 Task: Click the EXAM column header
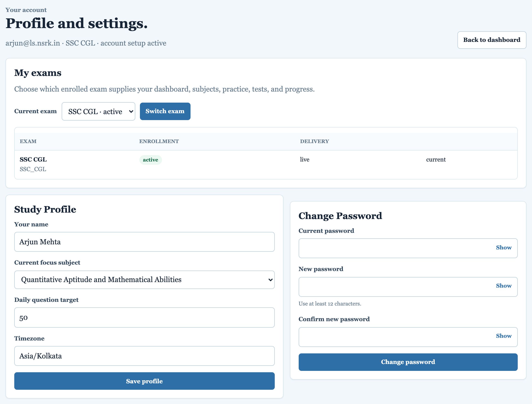pyautogui.click(x=28, y=141)
